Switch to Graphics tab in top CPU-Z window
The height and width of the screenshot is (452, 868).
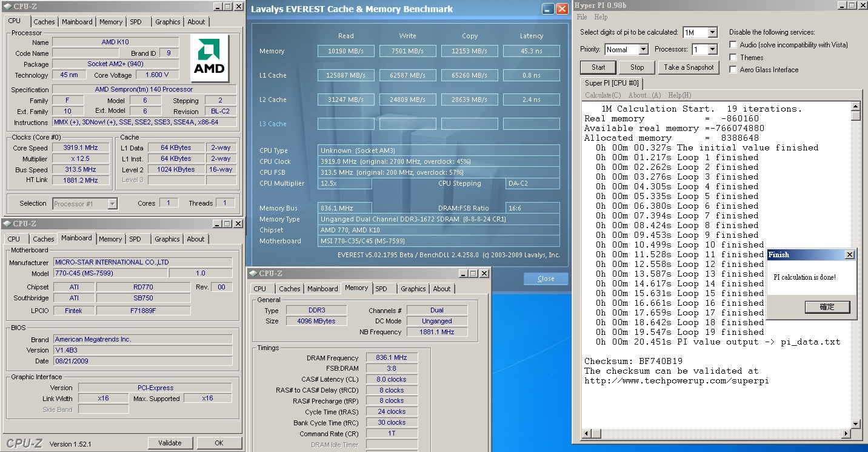pos(168,22)
